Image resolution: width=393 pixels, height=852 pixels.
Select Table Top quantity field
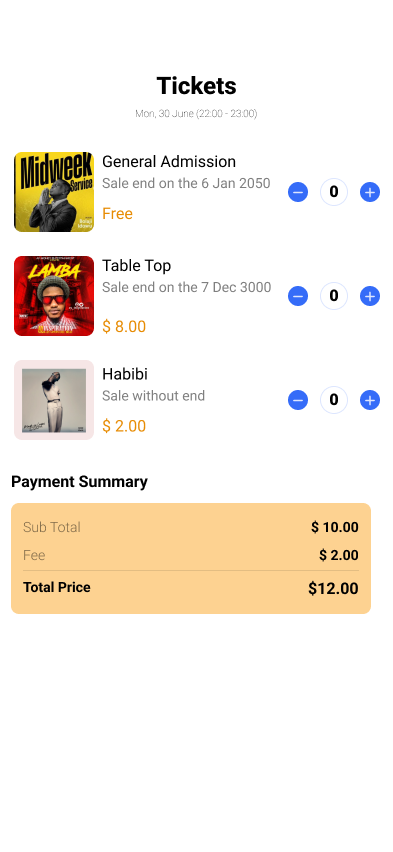point(334,296)
